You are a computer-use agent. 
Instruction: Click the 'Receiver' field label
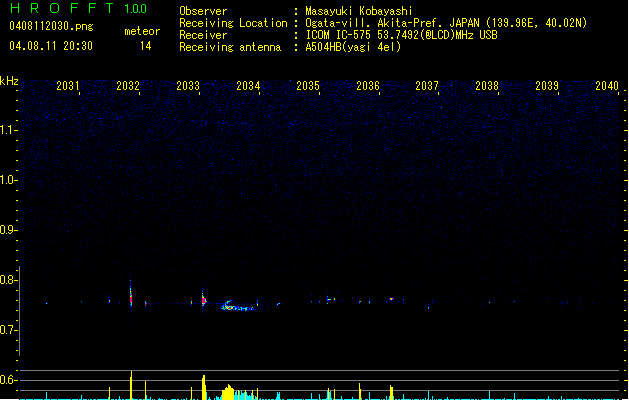coord(203,35)
